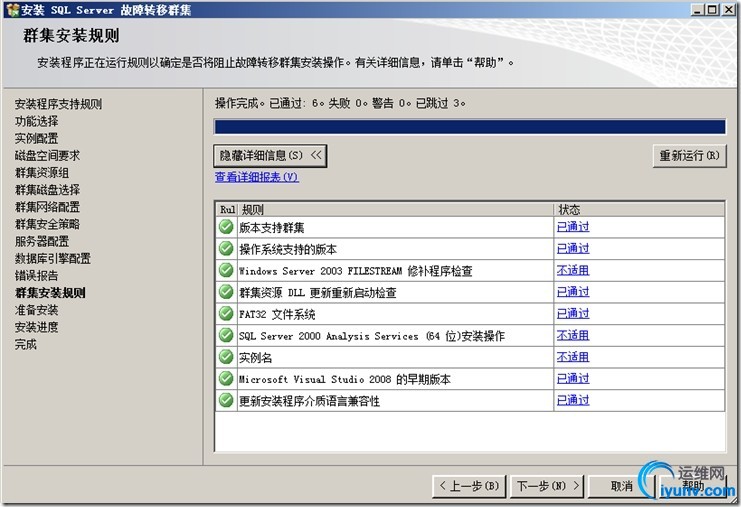Image resolution: width=741 pixels, height=507 pixels.
Task: Open 已通过 status link for 操作系统支持的版本
Action: click(x=573, y=249)
